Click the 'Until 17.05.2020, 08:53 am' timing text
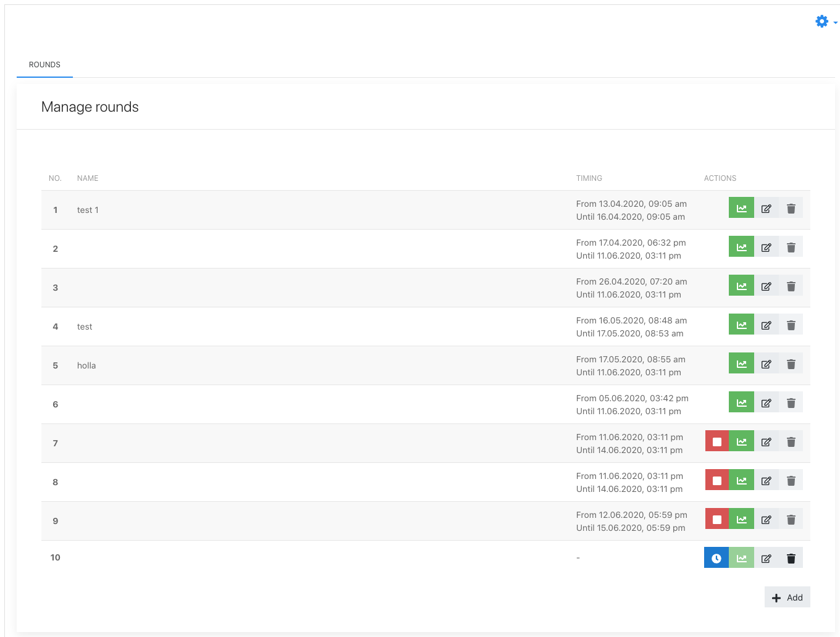Image resolution: width=840 pixels, height=637 pixels. 629,333
